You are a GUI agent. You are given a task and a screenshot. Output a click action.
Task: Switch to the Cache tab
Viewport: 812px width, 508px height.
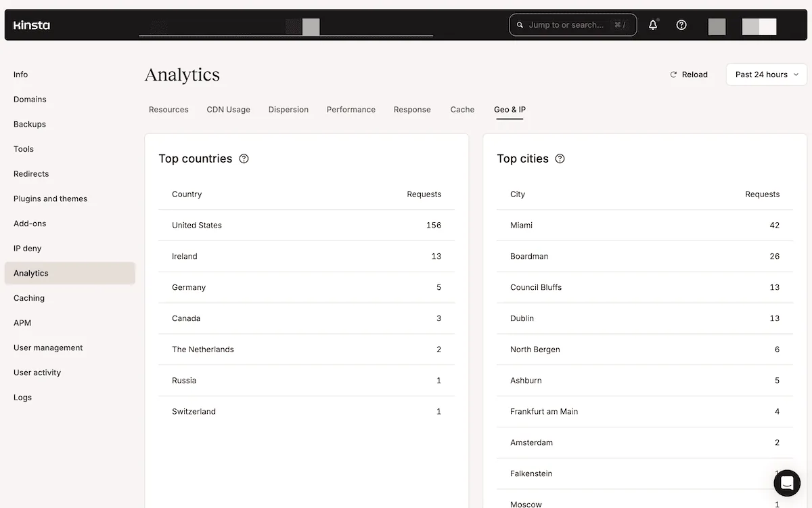(462, 109)
